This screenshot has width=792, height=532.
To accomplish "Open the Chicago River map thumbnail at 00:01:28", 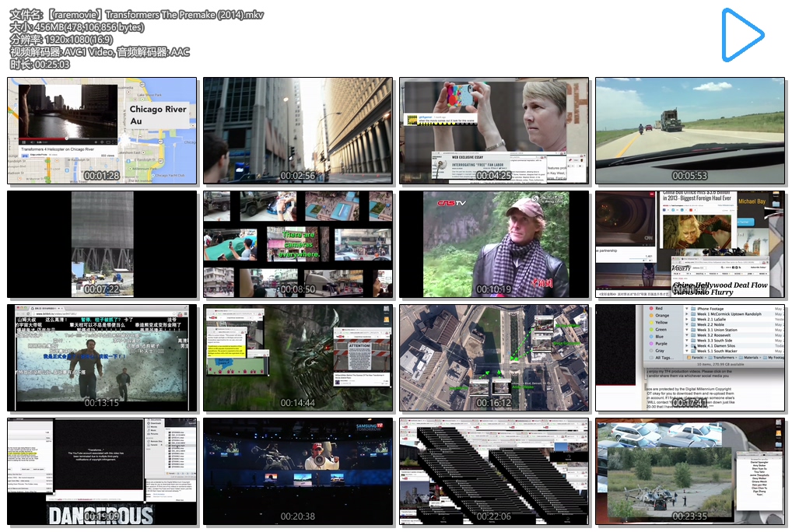I will click(102, 131).
